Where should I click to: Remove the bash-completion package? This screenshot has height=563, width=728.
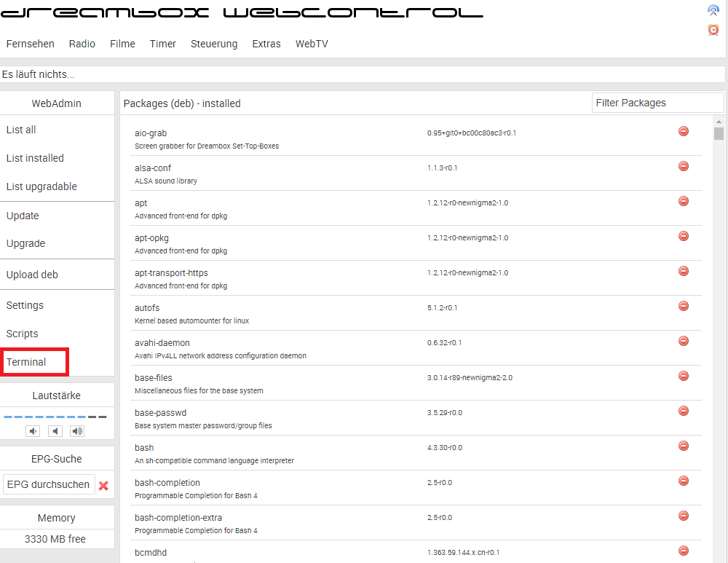(x=684, y=481)
